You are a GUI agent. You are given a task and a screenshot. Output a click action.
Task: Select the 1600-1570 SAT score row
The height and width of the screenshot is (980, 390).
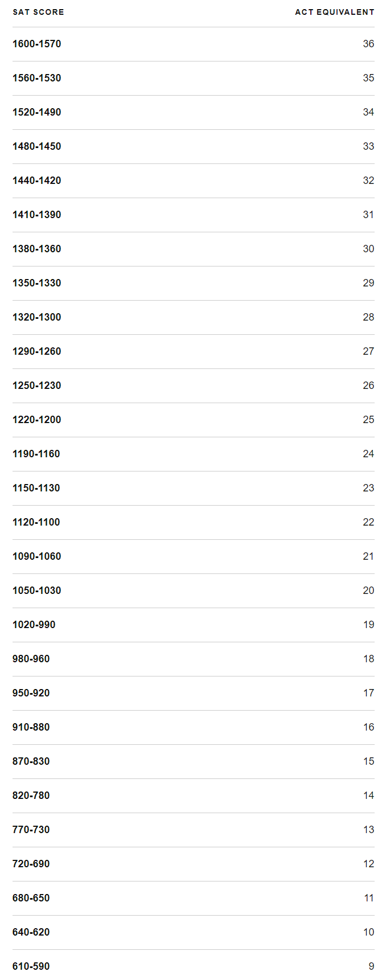point(37,44)
